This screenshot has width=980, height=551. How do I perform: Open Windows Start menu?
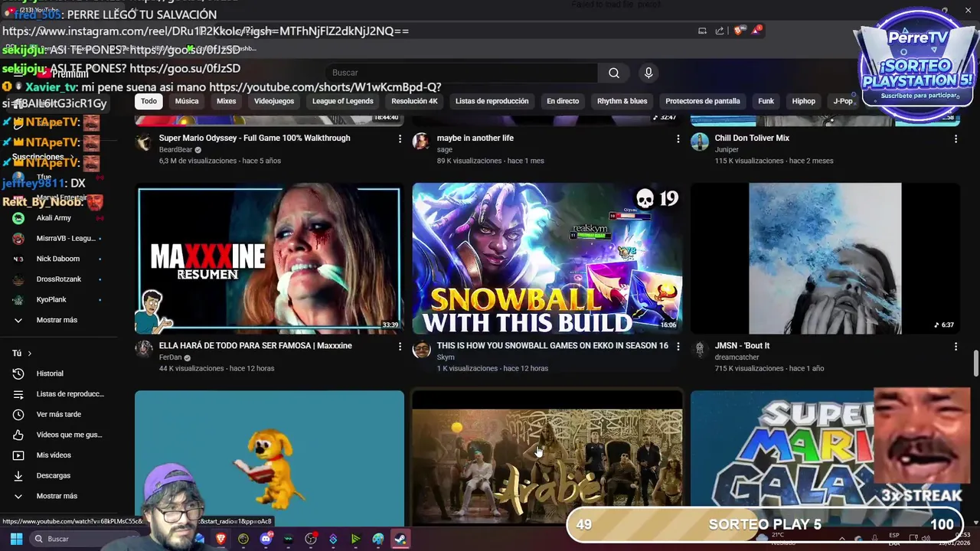[16, 539]
